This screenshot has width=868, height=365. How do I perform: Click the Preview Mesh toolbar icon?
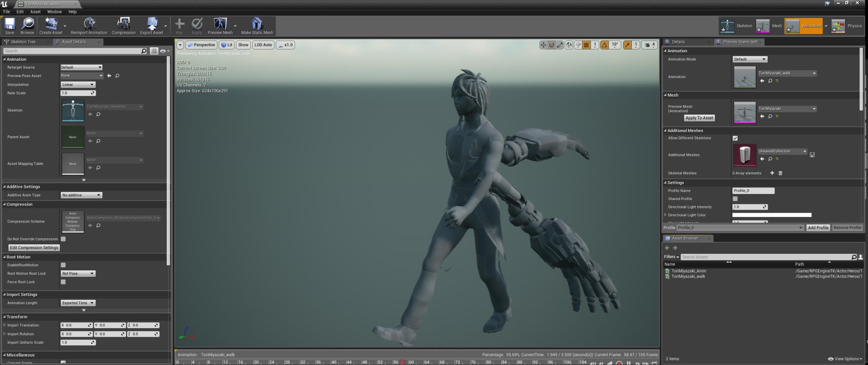coord(220,26)
